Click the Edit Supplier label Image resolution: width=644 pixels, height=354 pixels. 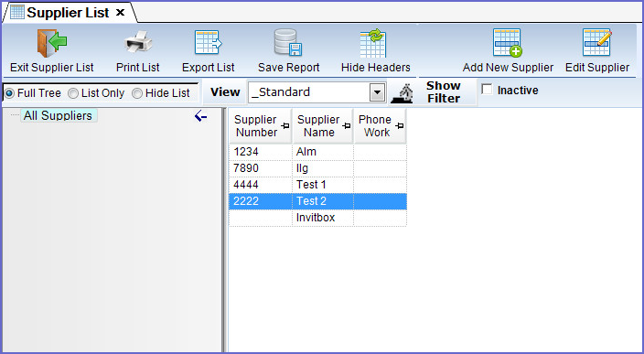click(x=597, y=68)
